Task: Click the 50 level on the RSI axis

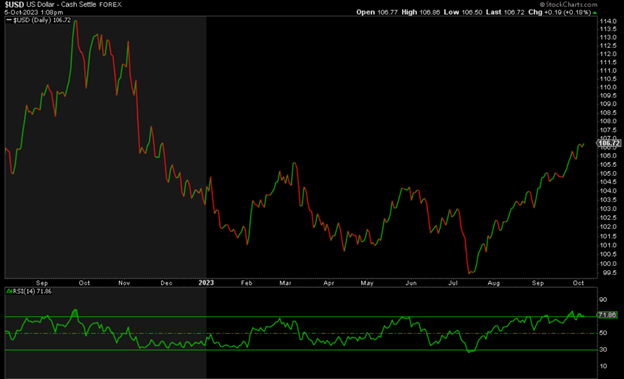Action: click(x=603, y=333)
